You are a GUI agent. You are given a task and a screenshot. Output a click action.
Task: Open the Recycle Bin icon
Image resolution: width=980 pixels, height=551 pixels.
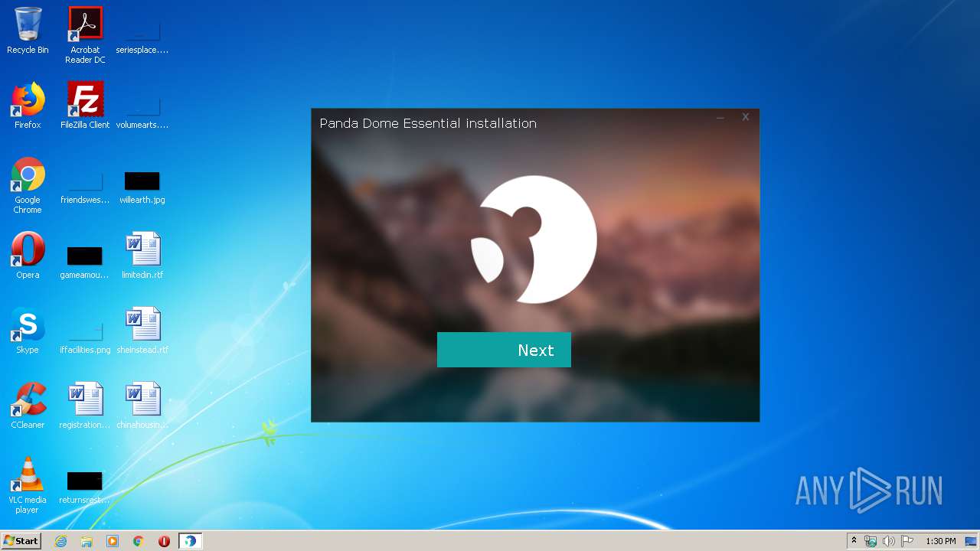click(28, 31)
